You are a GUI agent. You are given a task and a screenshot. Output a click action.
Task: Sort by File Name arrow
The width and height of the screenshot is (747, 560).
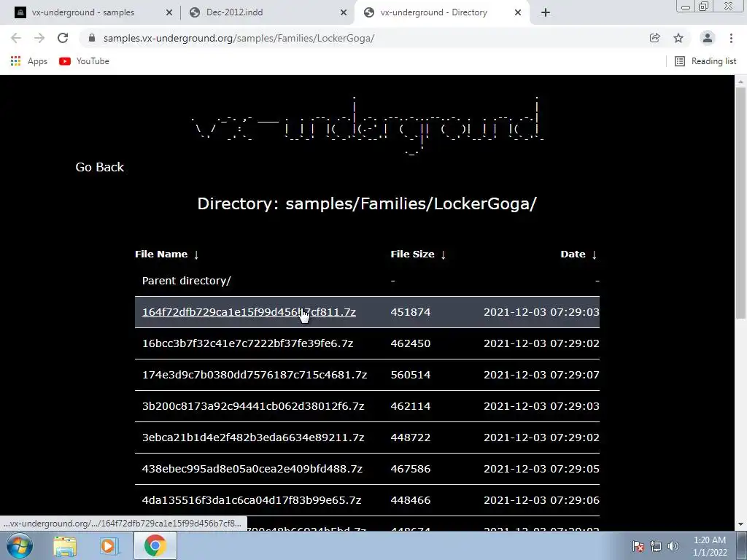click(196, 254)
